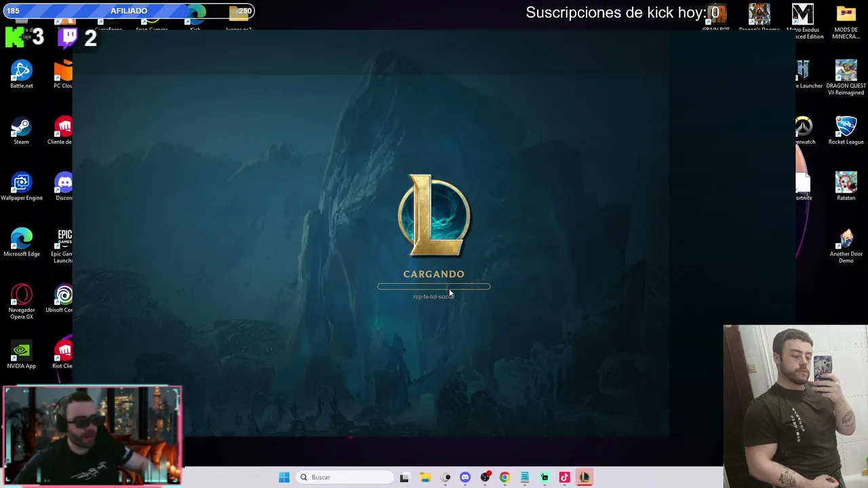Launch Rocket League from the desktop
Image resolution: width=868 pixels, height=488 pixels.
click(x=846, y=131)
